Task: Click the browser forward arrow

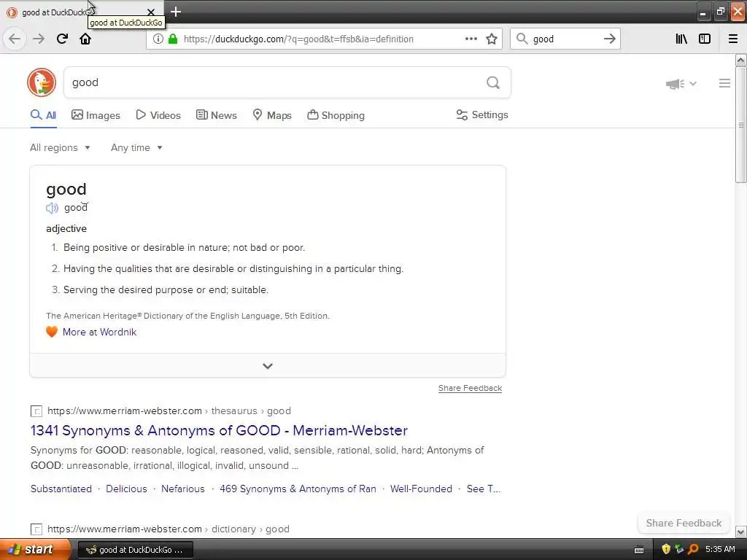Action: (x=39, y=39)
